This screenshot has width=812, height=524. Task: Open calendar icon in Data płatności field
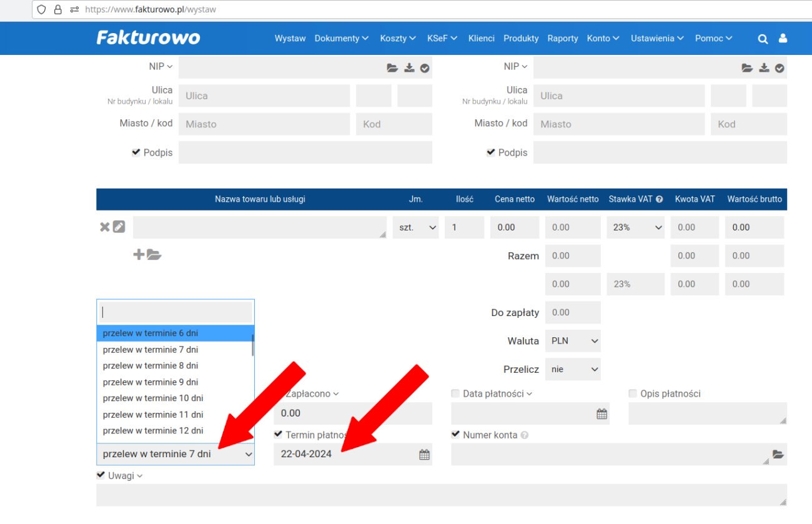point(602,413)
